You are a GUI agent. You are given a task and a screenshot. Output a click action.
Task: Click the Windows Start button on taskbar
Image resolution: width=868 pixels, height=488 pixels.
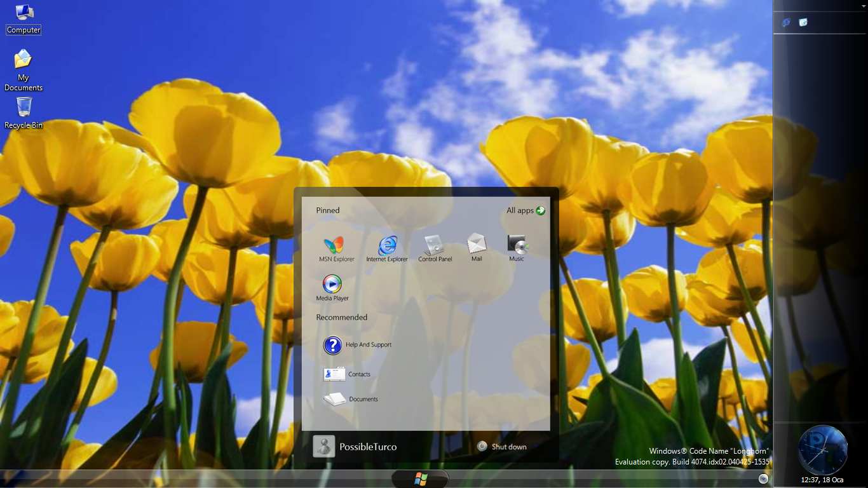click(420, 479)
